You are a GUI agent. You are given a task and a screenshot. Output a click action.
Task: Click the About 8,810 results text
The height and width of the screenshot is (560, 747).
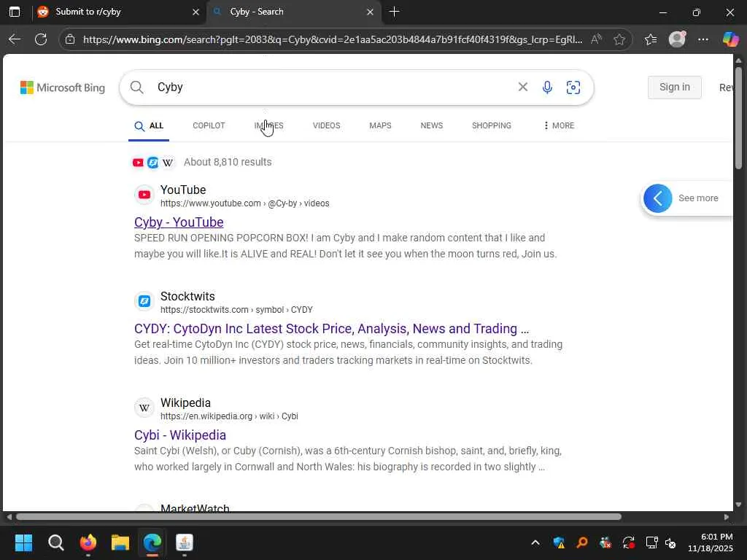(x=228, y=162)
